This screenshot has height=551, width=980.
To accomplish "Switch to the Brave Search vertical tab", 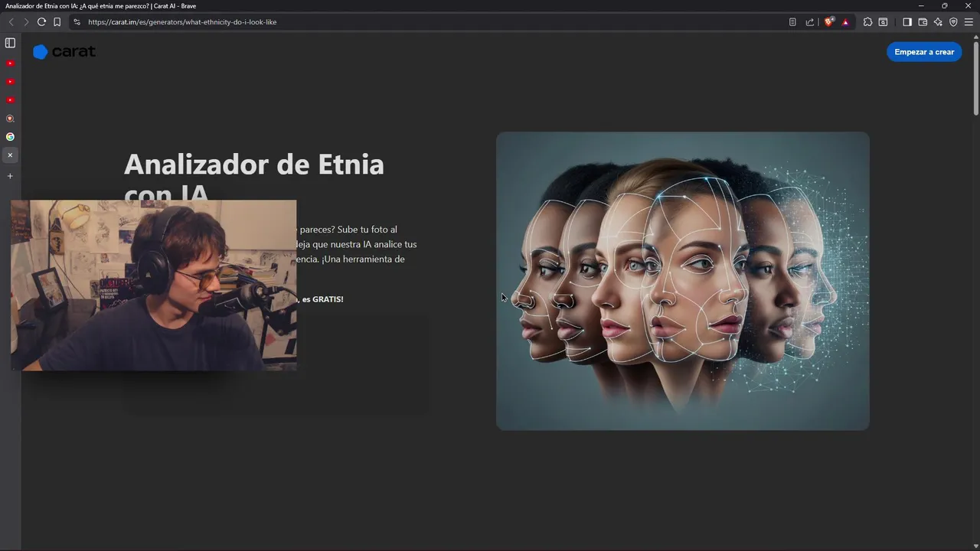I will tap(10, 119).
